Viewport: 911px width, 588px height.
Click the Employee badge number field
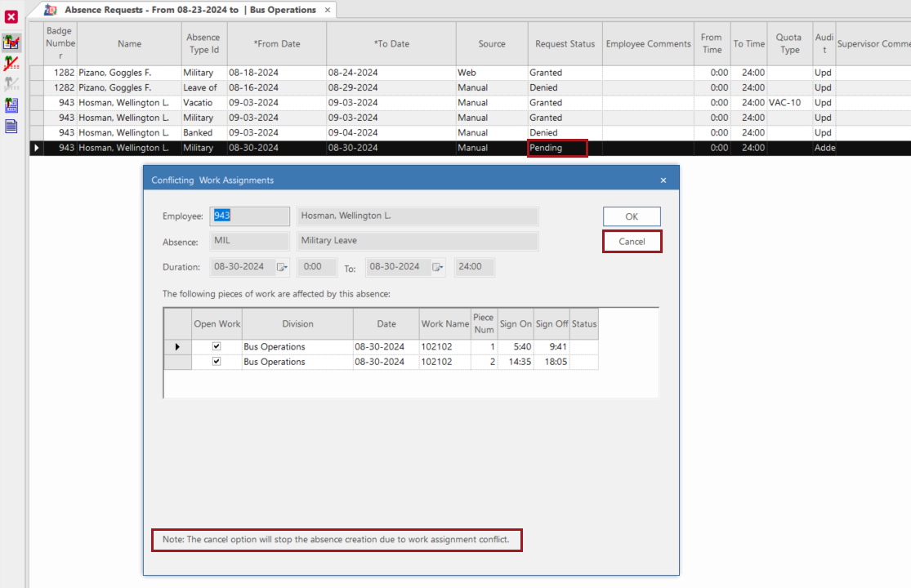(x=249, y=216)
